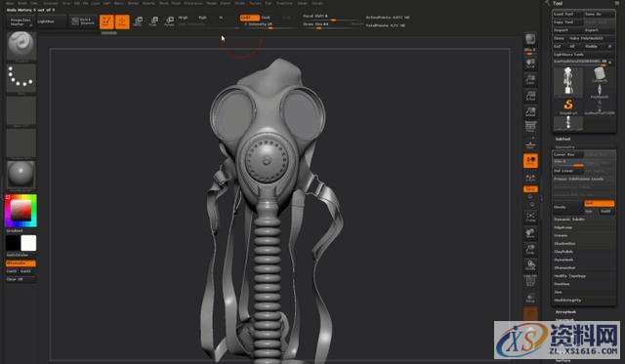Click the current tool thumbnail in Tool palette

tap(568, 82)
